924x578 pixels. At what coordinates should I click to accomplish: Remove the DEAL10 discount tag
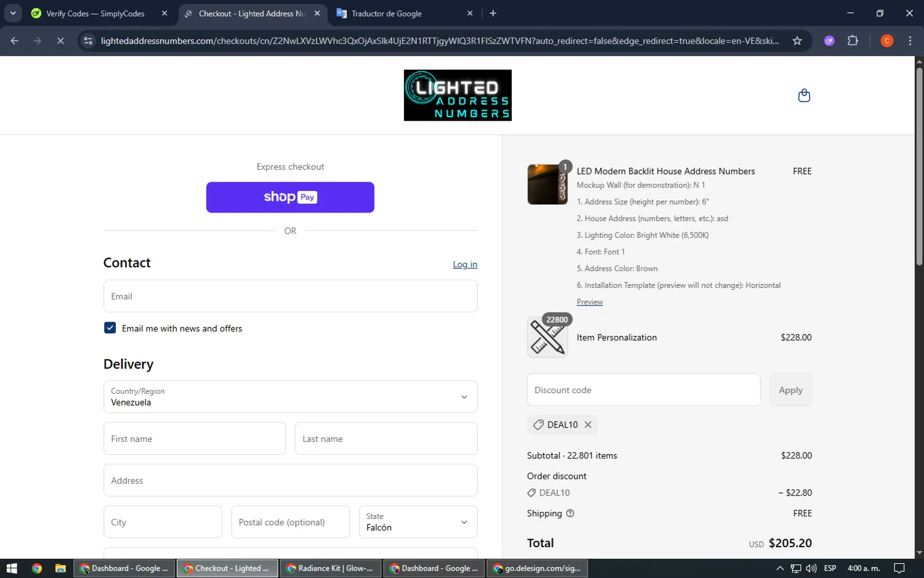[x=588, y=425]
